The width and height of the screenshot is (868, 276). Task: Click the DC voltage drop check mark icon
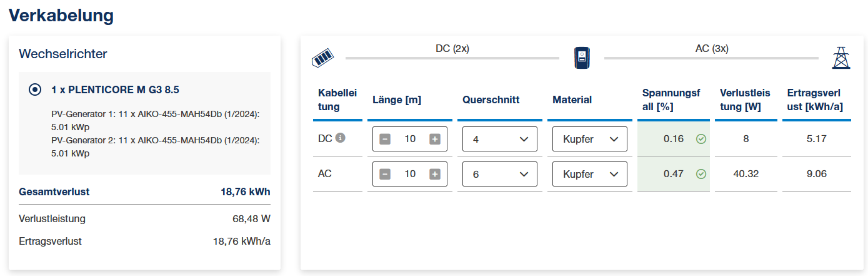(x=701, y=139)
